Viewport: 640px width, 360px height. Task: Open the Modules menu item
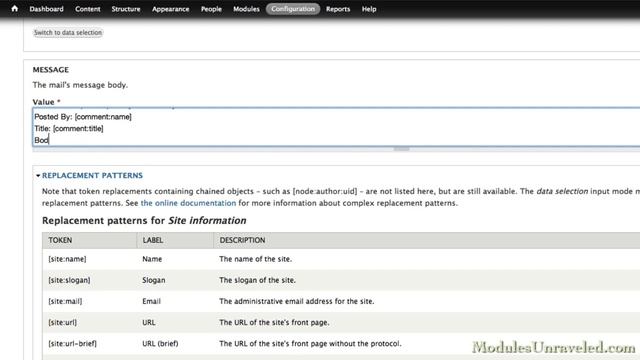[x=246, y=9]
